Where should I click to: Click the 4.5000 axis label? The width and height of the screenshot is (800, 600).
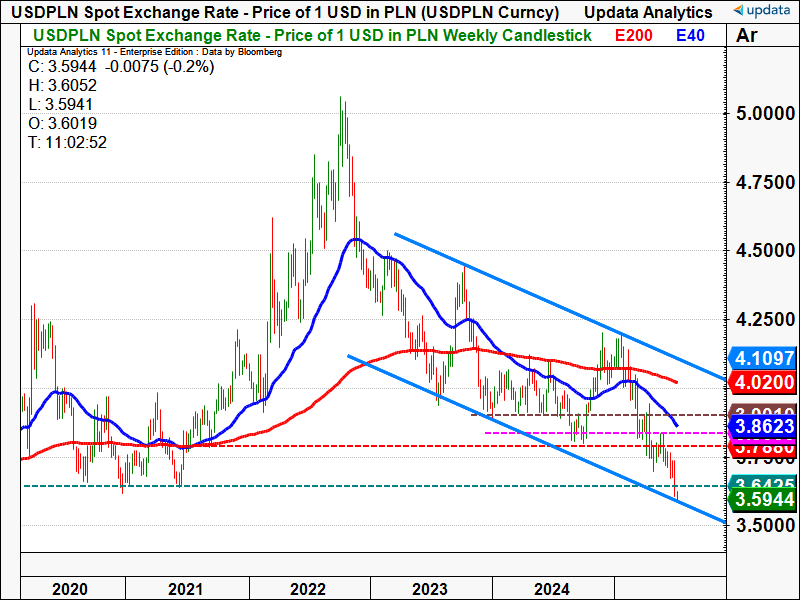pyautogui.click(x=765, y=251)
